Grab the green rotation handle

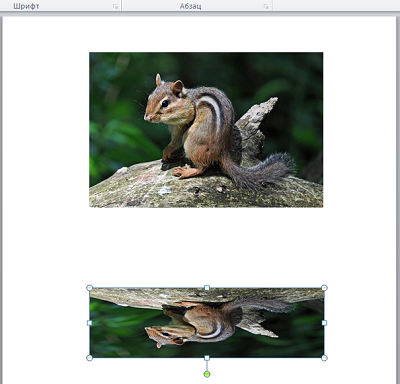(207, 374)
